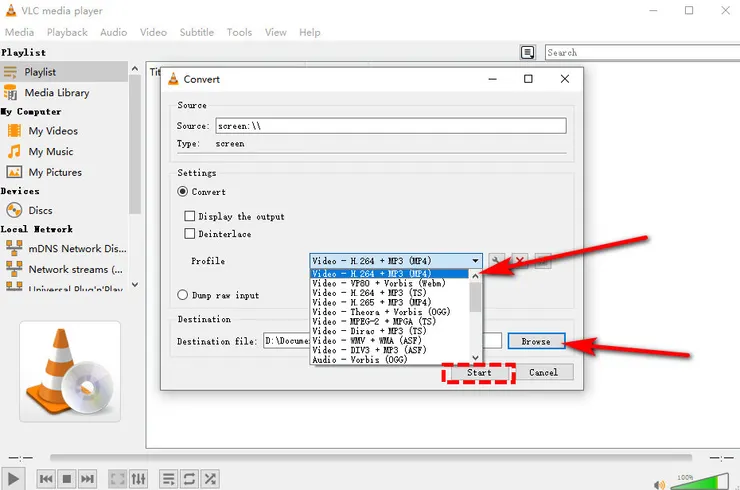Viewport: 740px width, 490px height.
Task: Enable Display the output checkbox
Action: [190, 216]
